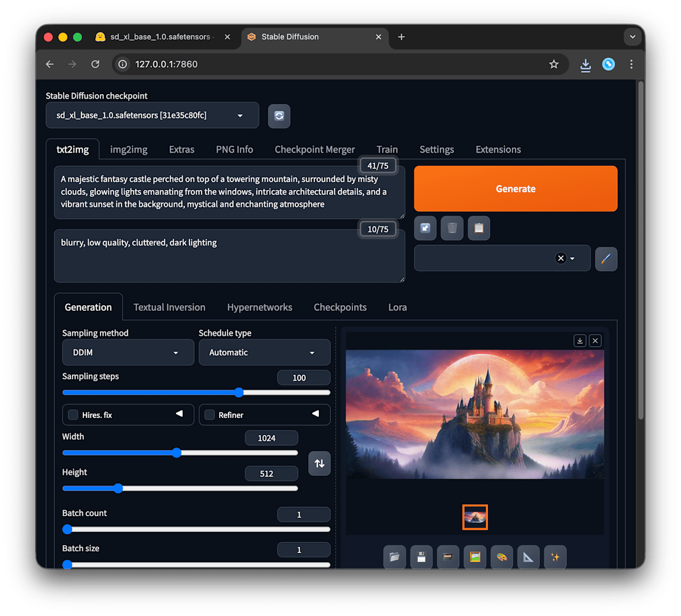681x616 pixels.
Task: Open Chrome three-dot menu
Action: (631, 64)
